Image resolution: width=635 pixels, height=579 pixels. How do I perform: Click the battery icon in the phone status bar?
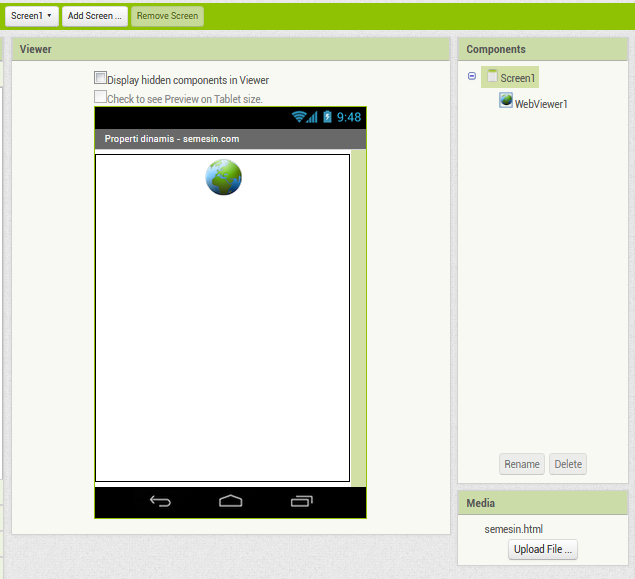pos(326,117)
